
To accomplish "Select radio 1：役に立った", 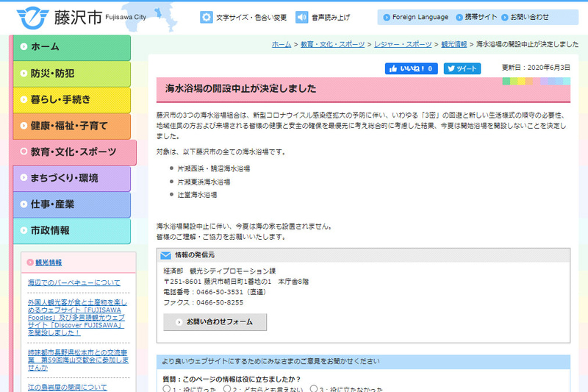I will click(167, 388).
